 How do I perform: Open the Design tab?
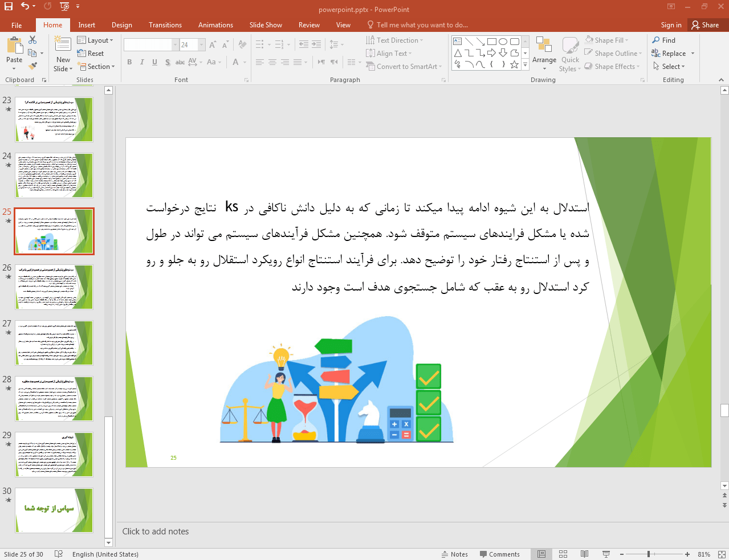121,25
